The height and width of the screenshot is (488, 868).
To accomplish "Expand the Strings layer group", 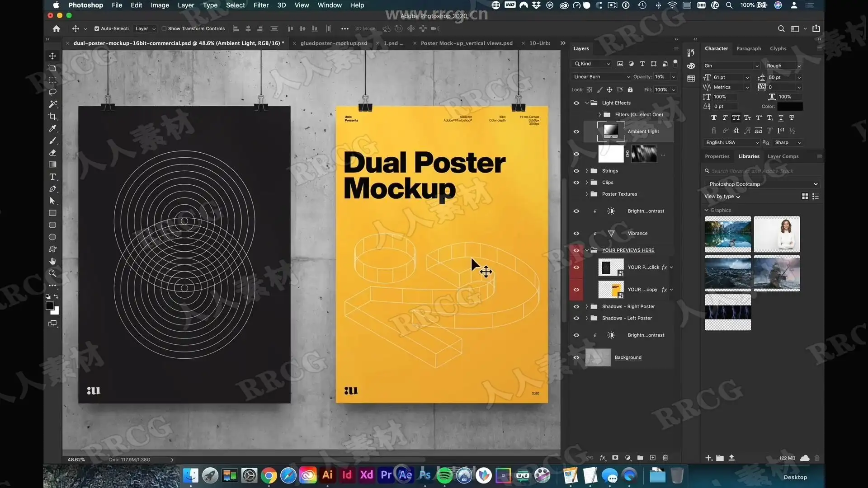I will click(x=587, y=171).
